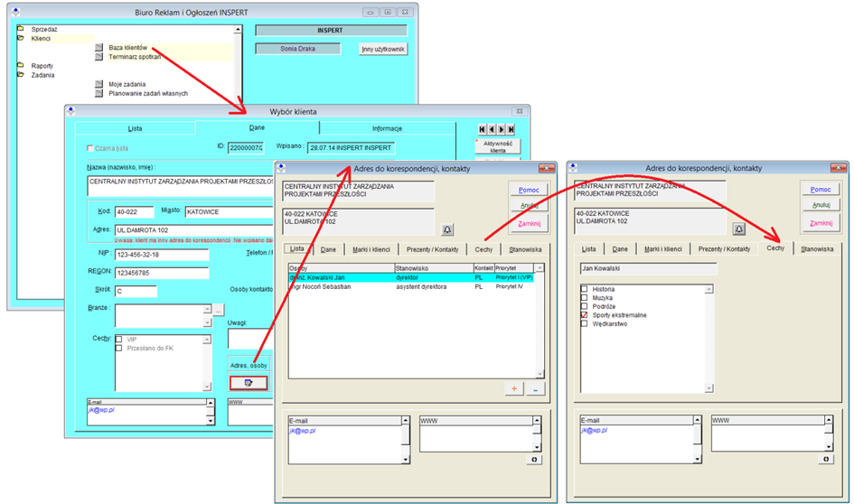854x504 pixels.
Task: Click the Sprzedaż folder icon in main window
Action: point(20,29)
